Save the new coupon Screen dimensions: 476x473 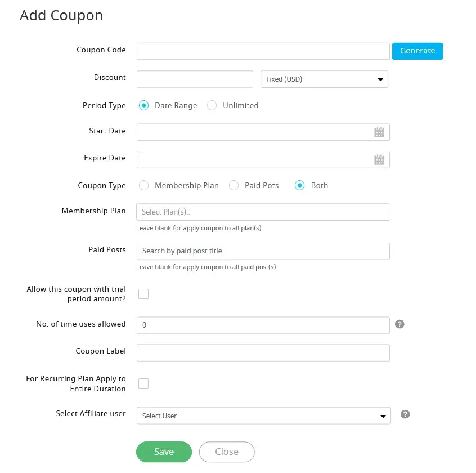pos(164,452)
